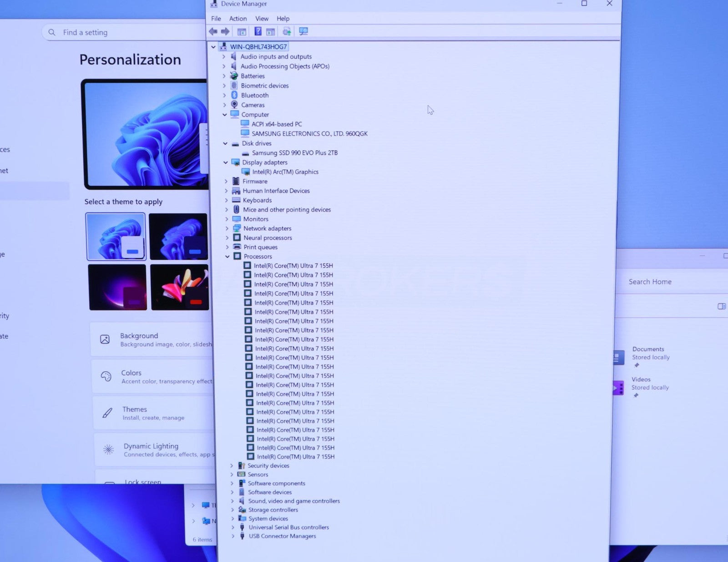
Task: Open the View menu
Action: (262, 19)
